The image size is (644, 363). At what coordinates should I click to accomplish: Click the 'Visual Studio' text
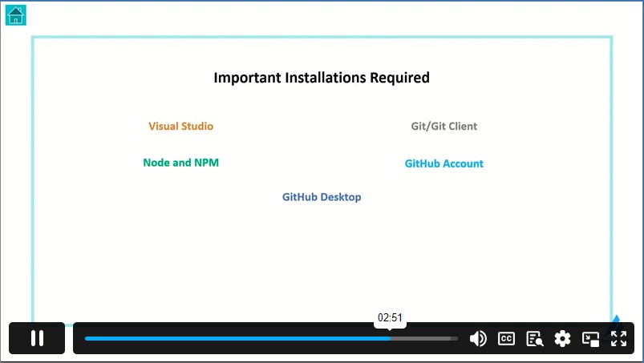tap(180, 127)
